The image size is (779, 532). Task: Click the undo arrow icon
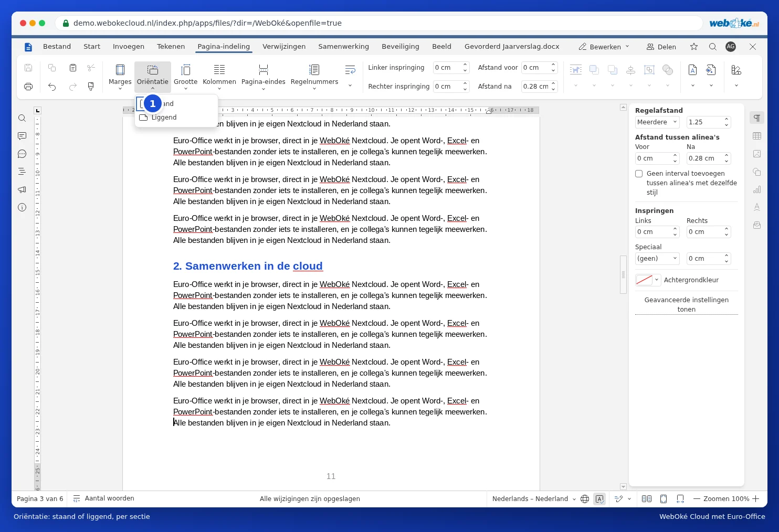tap(52, 87)
